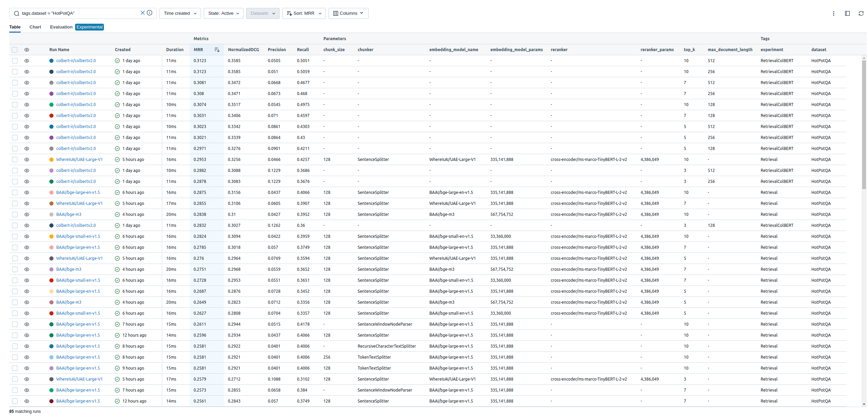Click the refresh runs icon
The image size is (868, 418).
(861, 13)
